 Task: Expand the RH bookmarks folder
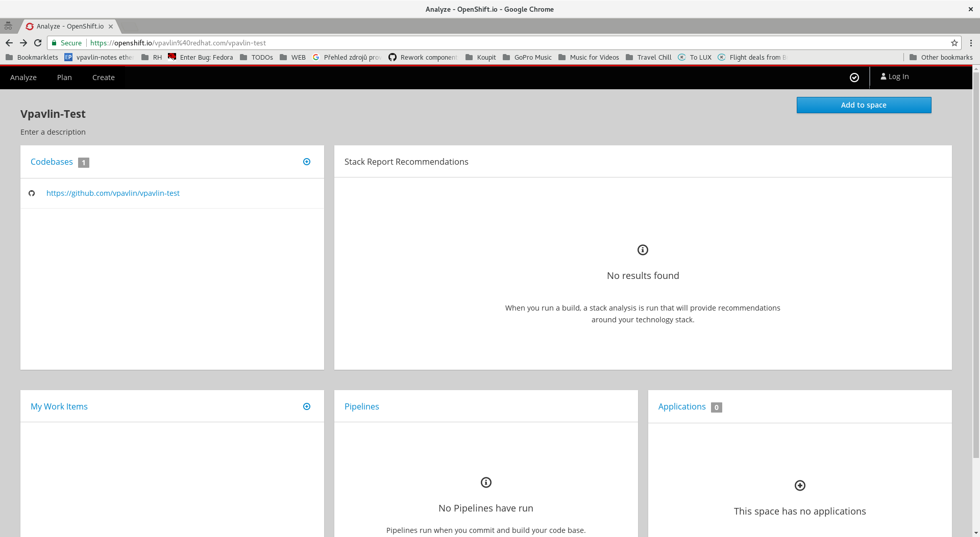(152, 57)
